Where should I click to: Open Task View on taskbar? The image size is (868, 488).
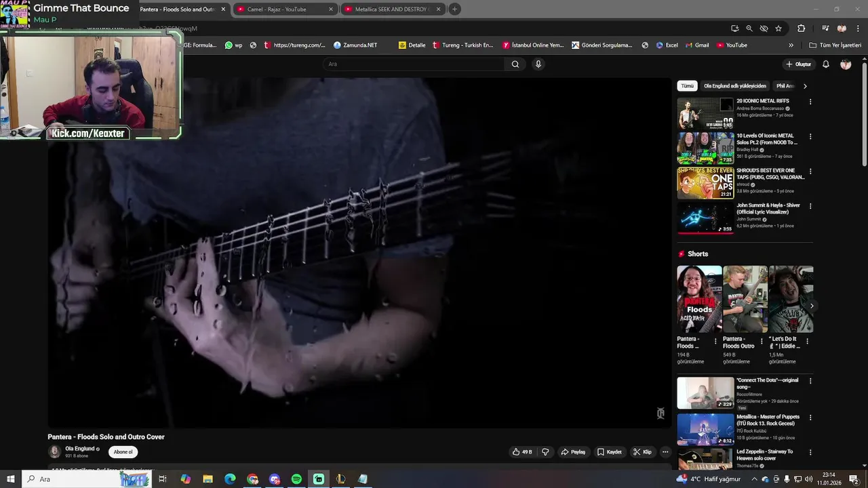point(163,479)
